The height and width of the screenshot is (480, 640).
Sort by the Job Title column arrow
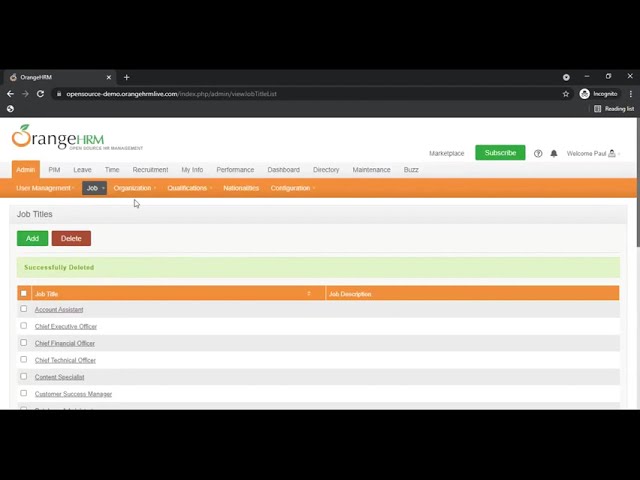click(x=309, y=293)
